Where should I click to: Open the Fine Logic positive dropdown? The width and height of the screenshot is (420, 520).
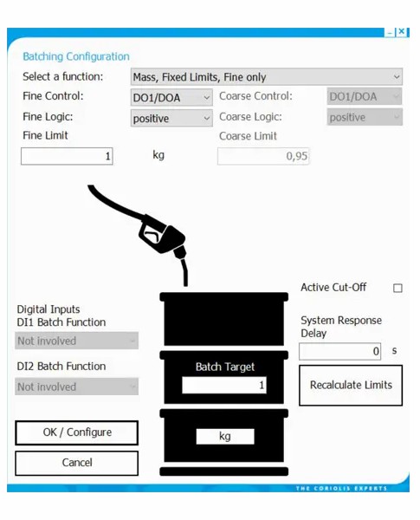pyautogui.click(x=171, y=118)
